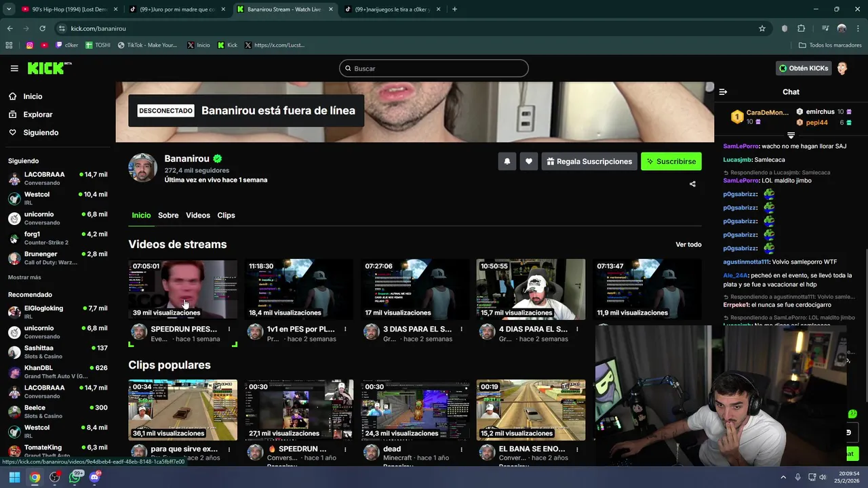The height and width of the screenshot is (488, 868).
Task: Click the KICK logo
Action: (49, 68)
